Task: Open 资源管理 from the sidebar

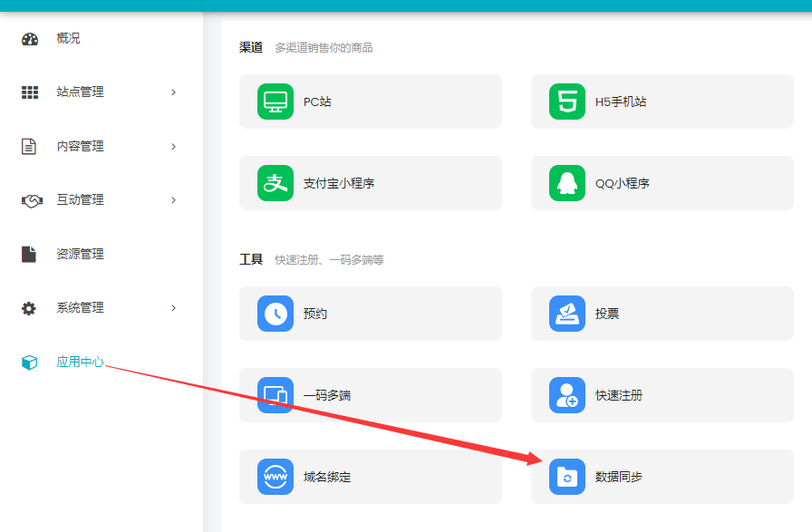Action: coord(80,255)
